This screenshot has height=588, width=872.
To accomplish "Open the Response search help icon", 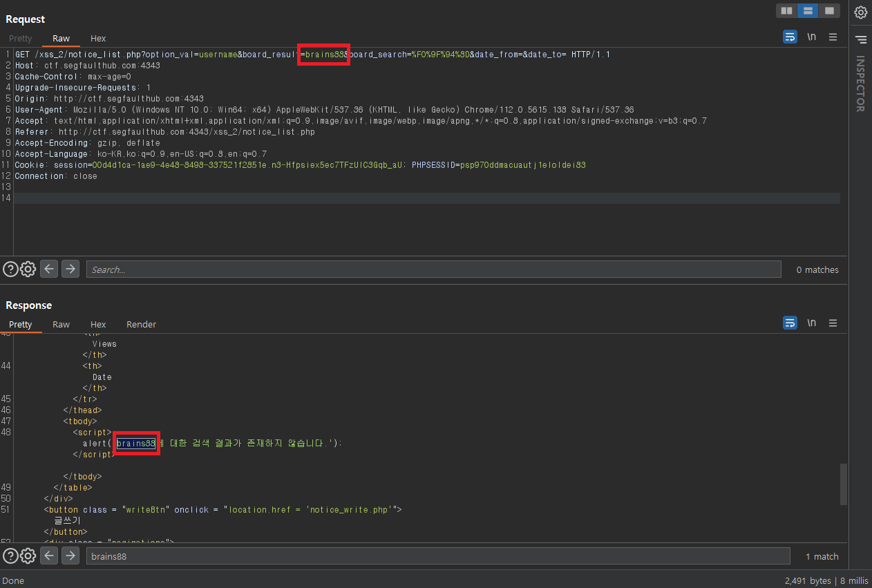I will coord(10,556).
